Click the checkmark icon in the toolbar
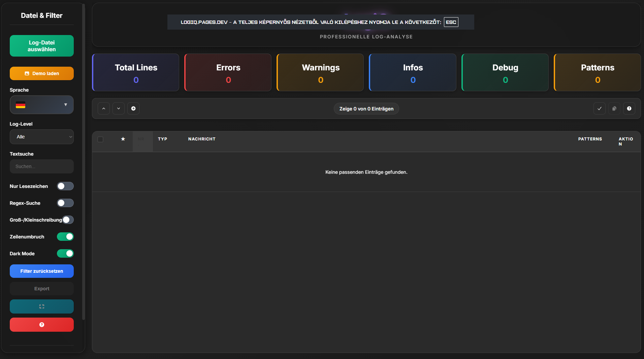The image size is (644, 359). coord(600,108)
